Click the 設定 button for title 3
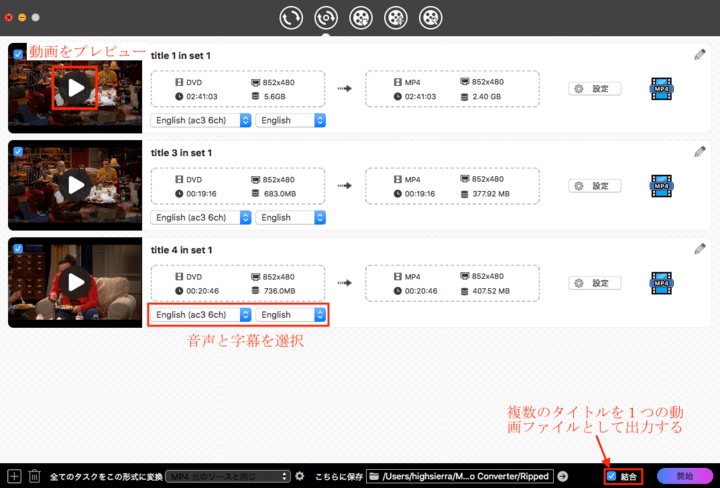Viewport: 720px width, 488px height. click(594, 185)
